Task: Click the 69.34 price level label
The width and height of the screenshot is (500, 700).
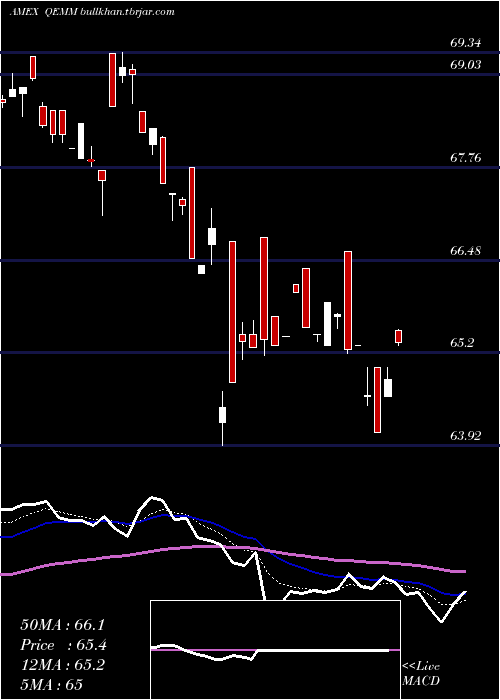Action: tap(466, 43)
